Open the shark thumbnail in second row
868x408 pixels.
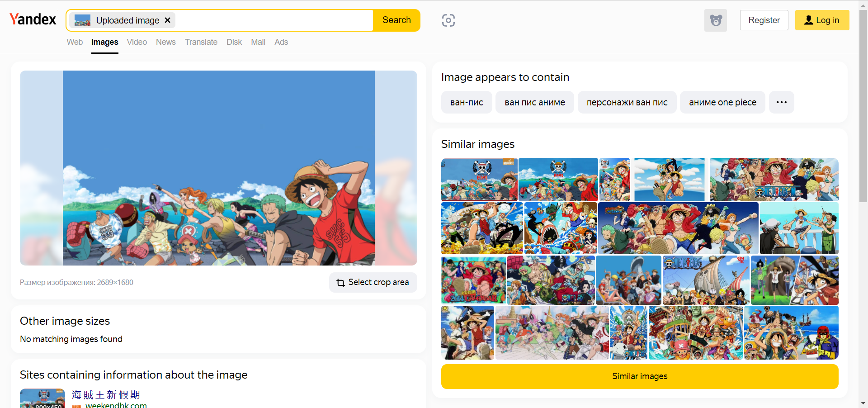click(561, 228)
